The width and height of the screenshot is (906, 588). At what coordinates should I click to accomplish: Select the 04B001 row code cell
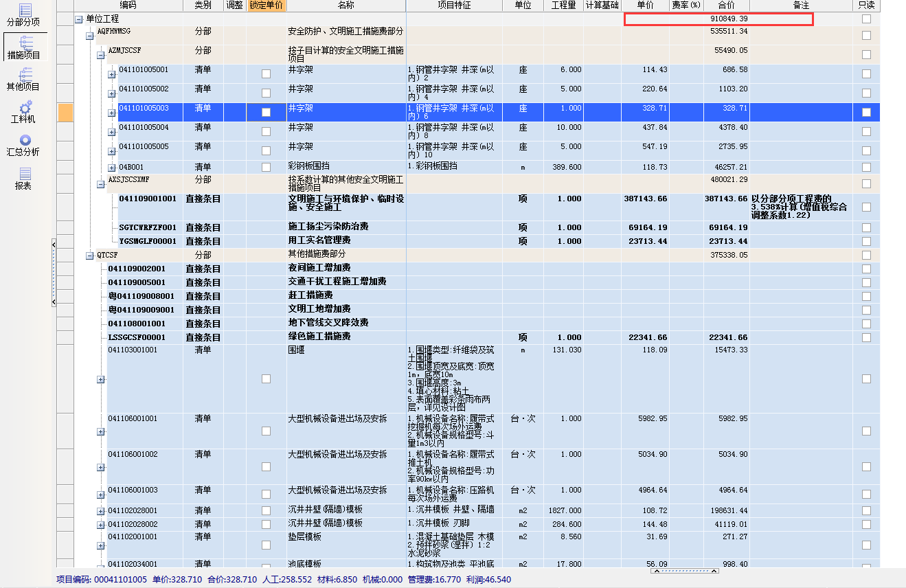131,167
